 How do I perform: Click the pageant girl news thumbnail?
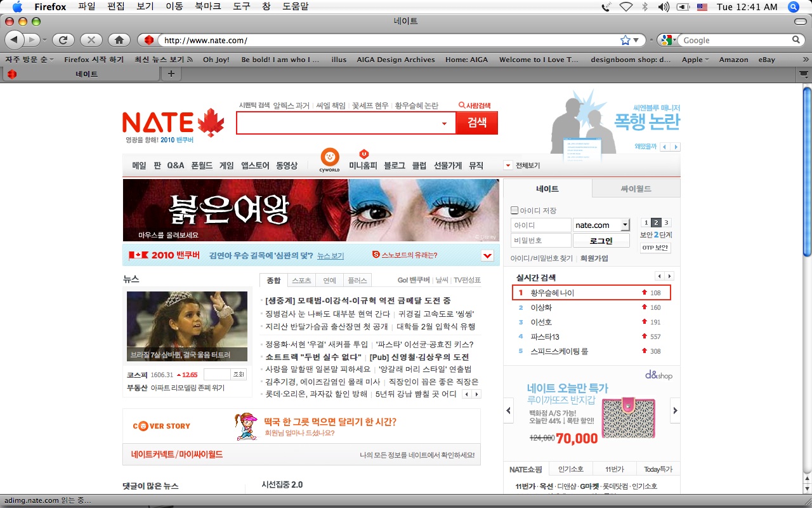(187, 326)
